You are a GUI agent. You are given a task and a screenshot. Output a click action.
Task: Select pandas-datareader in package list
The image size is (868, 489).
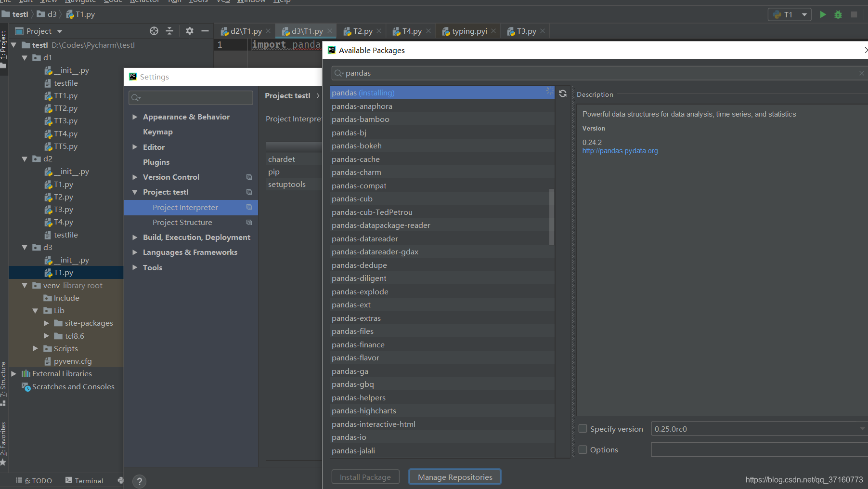click(x=442, y=239)
